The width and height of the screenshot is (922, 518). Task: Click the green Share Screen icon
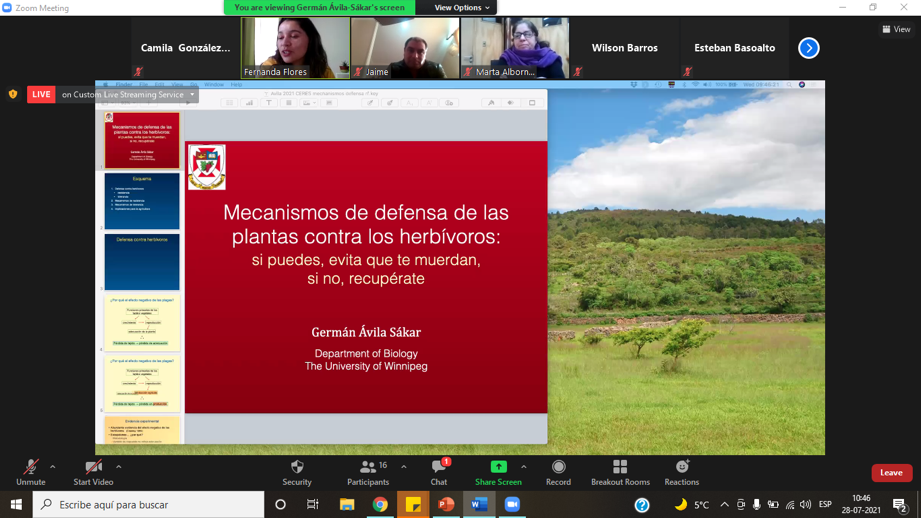point(499,466)
